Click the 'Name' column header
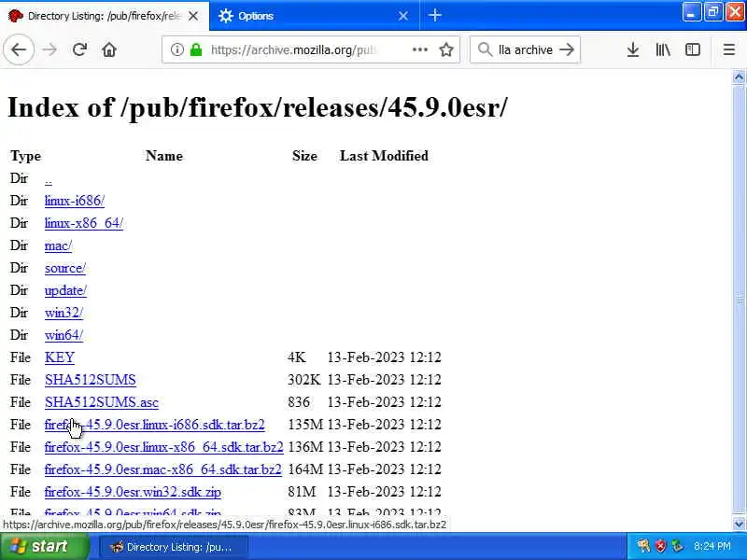Image resolution: width=747 pixels, height=560 pixels. tap(164, 156)
